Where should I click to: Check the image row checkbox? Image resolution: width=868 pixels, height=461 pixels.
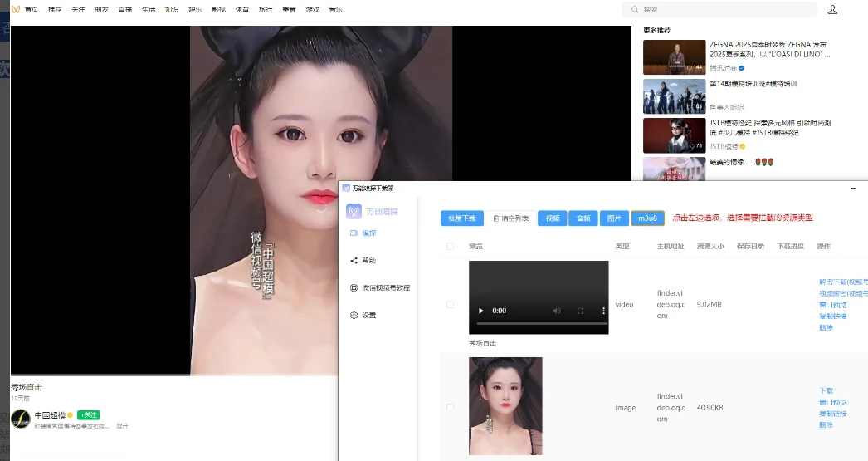click(450, 407)
